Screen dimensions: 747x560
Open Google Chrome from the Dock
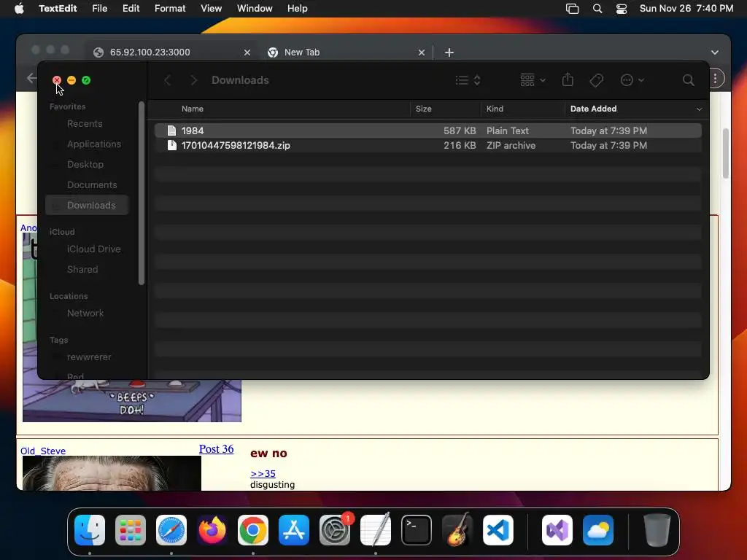tap(253, 530)
